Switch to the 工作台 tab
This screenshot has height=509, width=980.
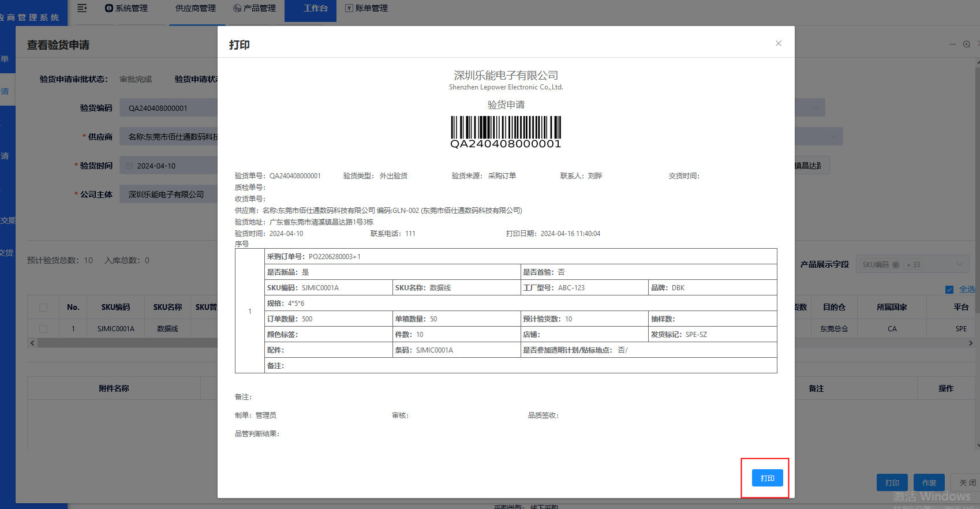tap(315, 8)
